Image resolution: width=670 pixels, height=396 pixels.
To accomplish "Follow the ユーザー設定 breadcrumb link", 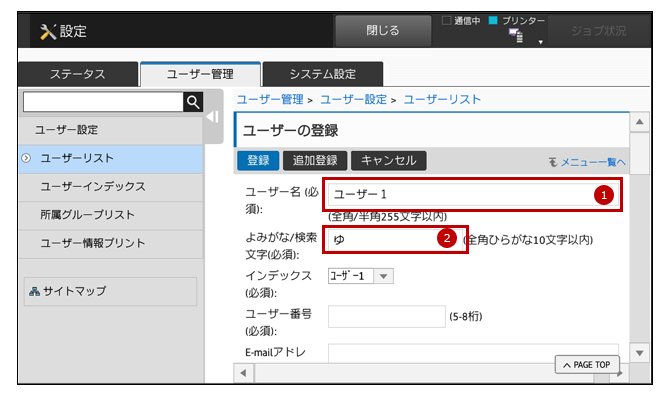I will coord(353,100).
